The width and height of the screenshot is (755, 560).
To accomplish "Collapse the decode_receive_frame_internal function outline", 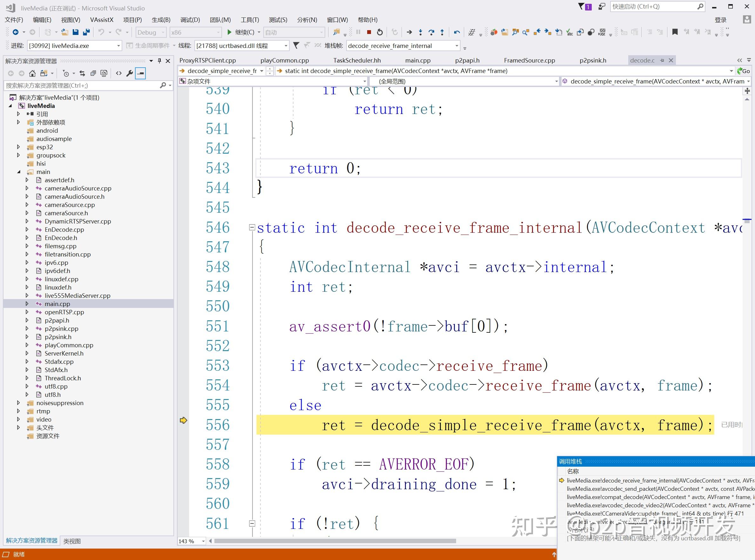I will click(x=252, y=227).
